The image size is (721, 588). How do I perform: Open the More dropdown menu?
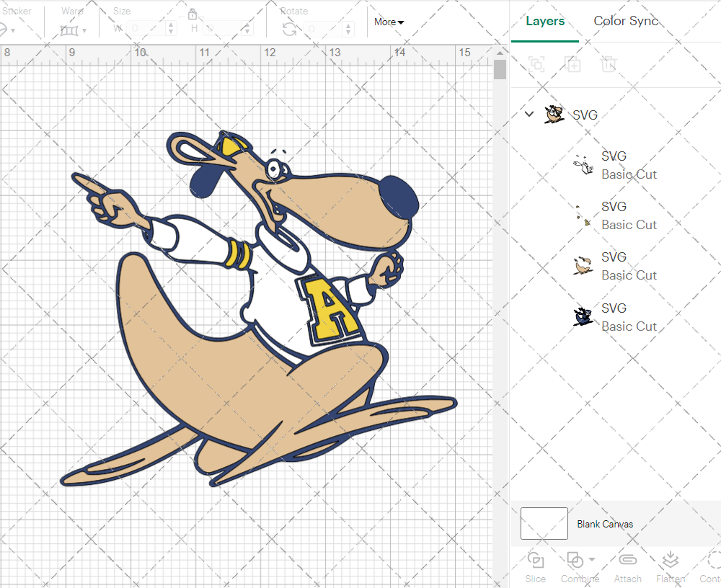pos(389,22)
